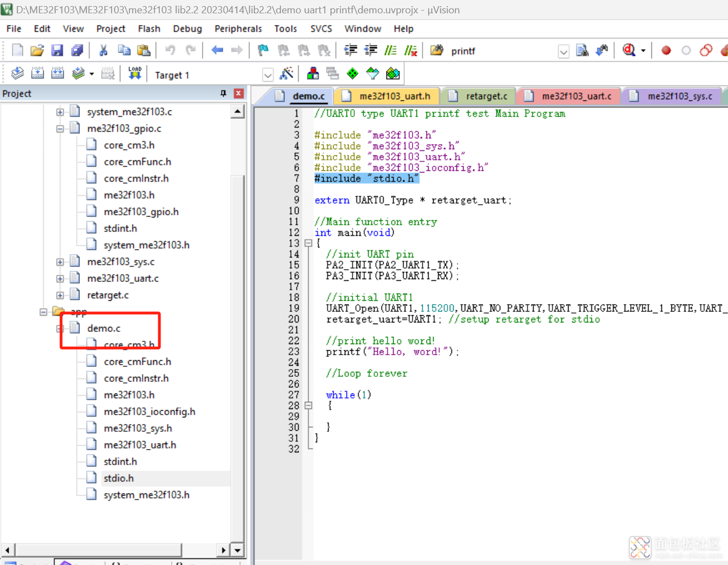Expand the me32f103_sys.c tree node

[x=60, y=262]
